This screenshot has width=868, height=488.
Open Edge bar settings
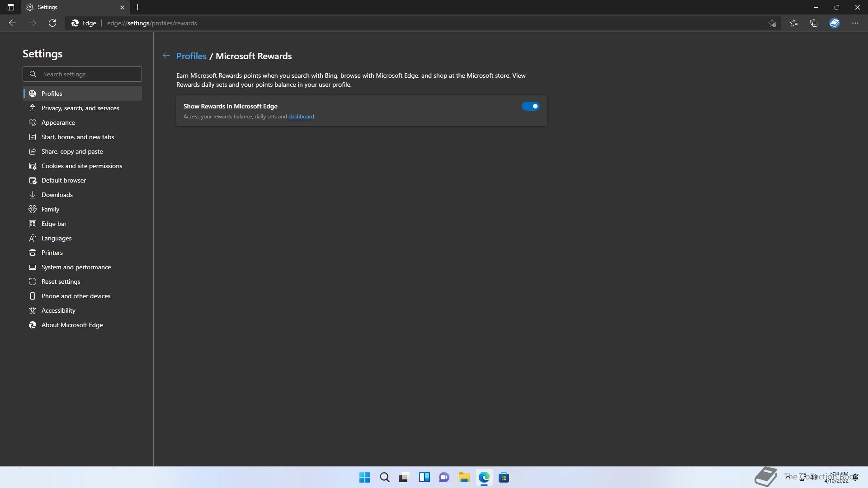tap(82, 224)
